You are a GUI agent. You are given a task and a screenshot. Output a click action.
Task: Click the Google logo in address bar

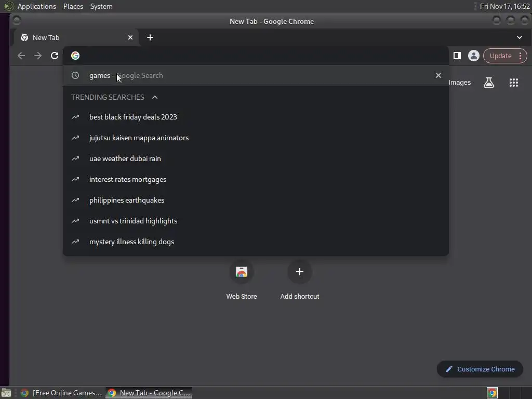tap(75, 56)
